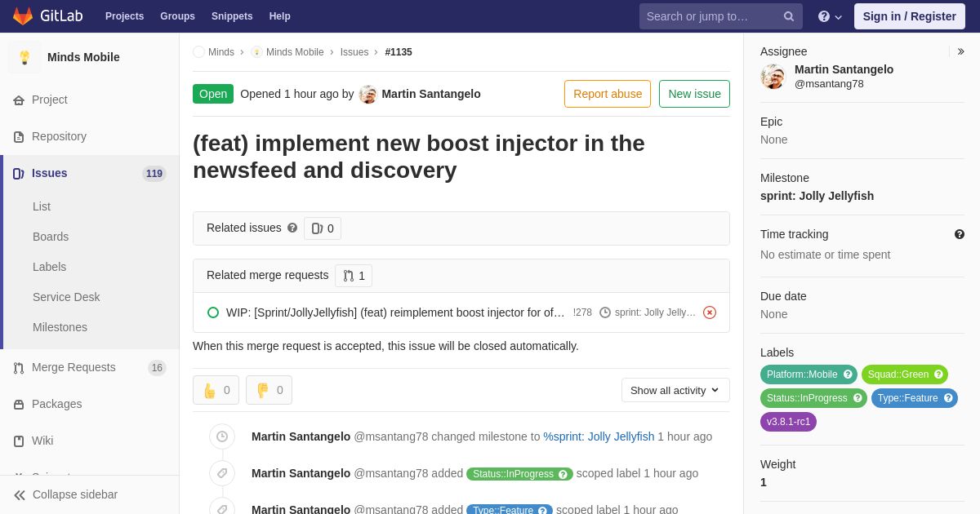Click Martin Santangelo author name in header
The width and height of the screenshot is (980, 514).
pyautogui.click(x=431, y=94)
